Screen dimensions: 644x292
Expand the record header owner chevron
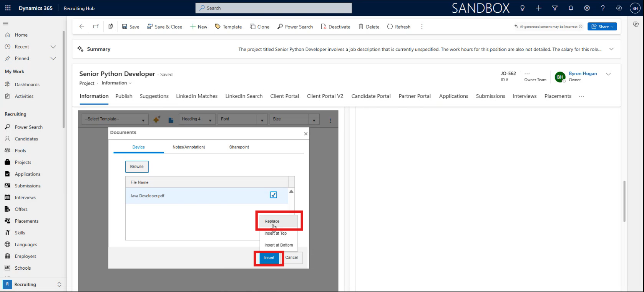tap(608, 74)
